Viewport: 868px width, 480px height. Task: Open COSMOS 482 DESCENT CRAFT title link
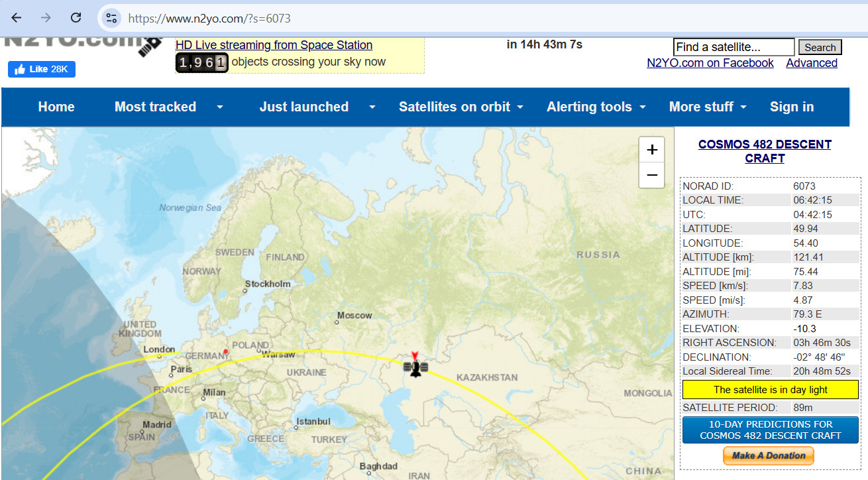coord(765,151)
